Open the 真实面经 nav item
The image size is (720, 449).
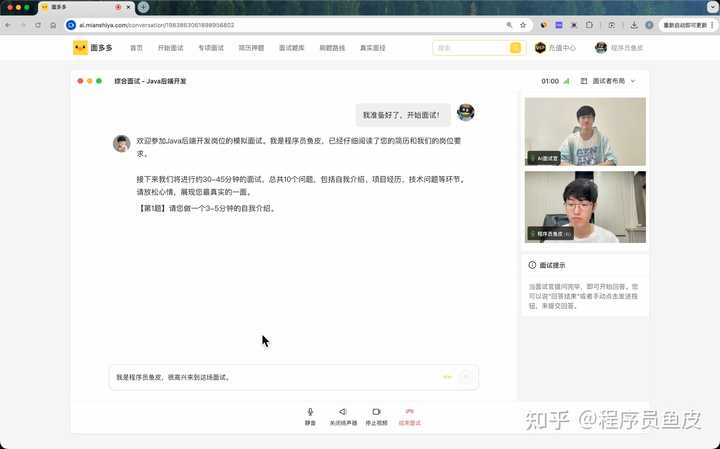tap(372, 48)
